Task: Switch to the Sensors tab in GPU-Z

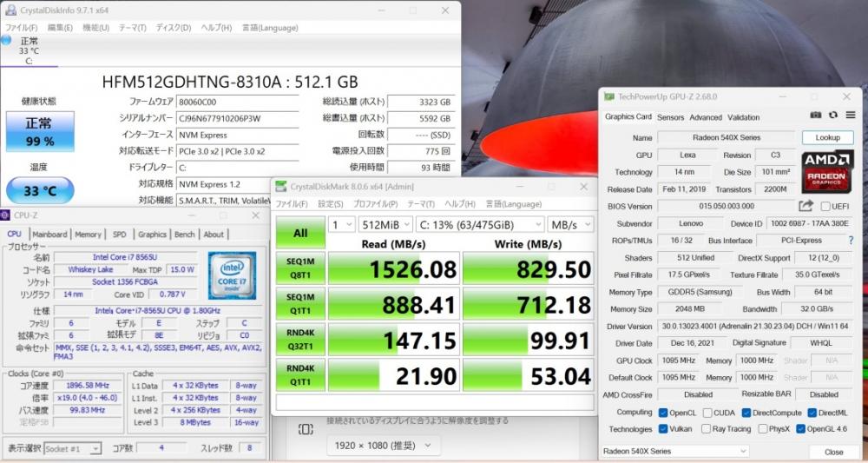Action: (x=670, y=117)
